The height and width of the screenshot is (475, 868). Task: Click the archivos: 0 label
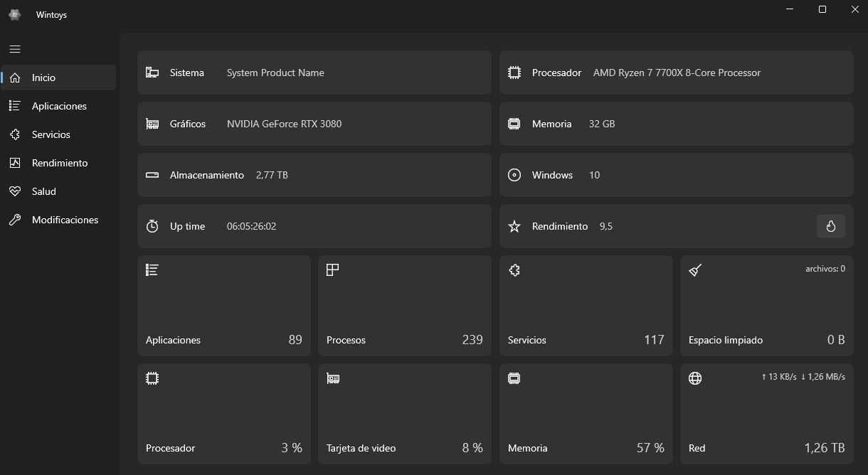825,269
